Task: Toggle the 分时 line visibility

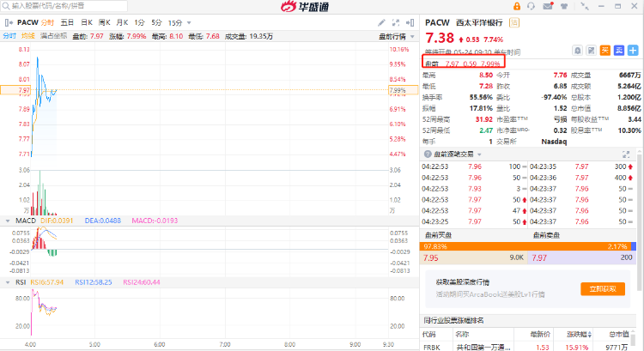Action: 9,36
